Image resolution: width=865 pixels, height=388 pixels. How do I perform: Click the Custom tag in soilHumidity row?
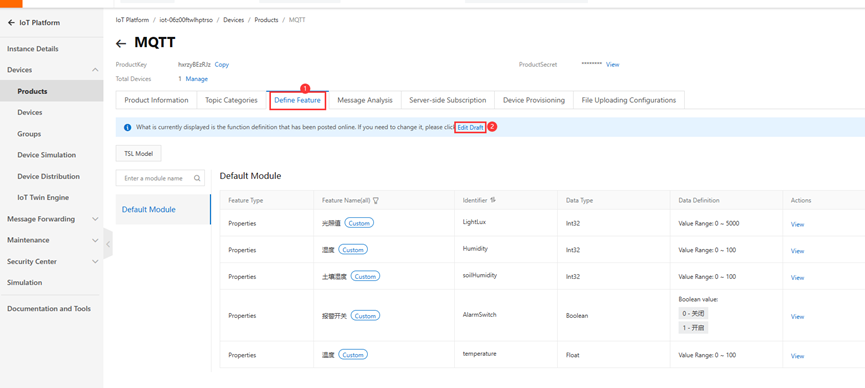click(x=365, y=276)
